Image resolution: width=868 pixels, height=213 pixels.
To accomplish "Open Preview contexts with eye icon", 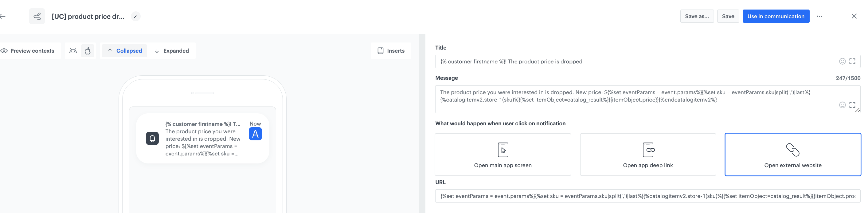I will [28, 51].
